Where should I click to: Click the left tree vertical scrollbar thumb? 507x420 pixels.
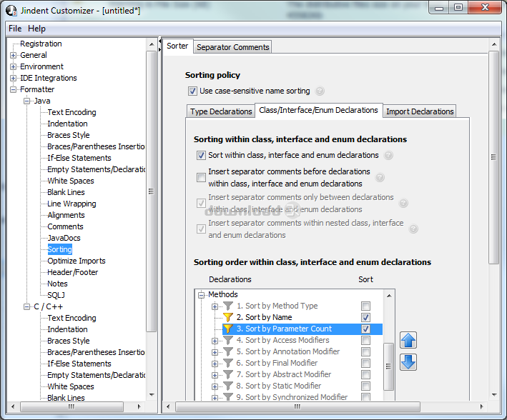tap(151, 191)
